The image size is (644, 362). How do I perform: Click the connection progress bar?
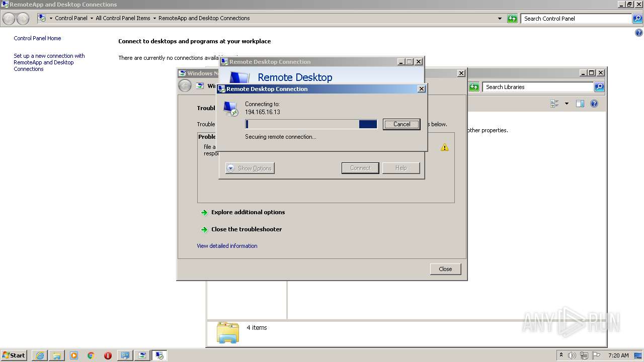point(311,124)
